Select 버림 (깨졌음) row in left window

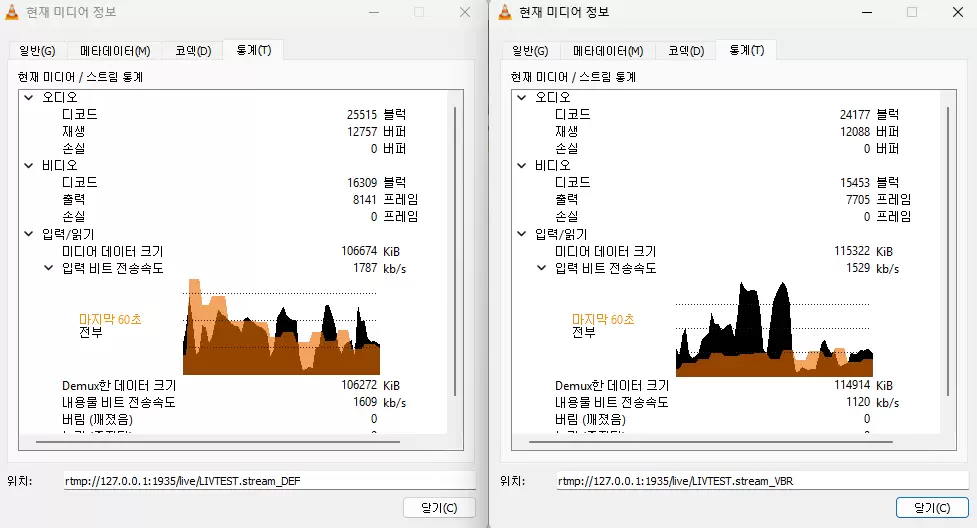tap(234, 419)
